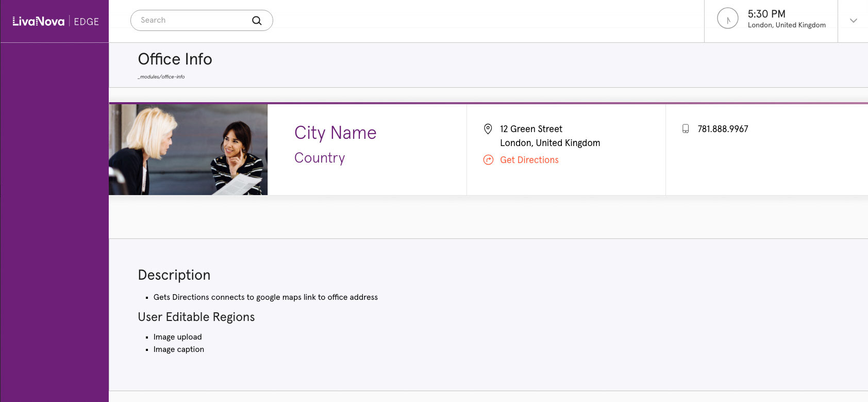
Task: Click the Image caption list item
Action: pyautogui.click(x=179, y=349)
